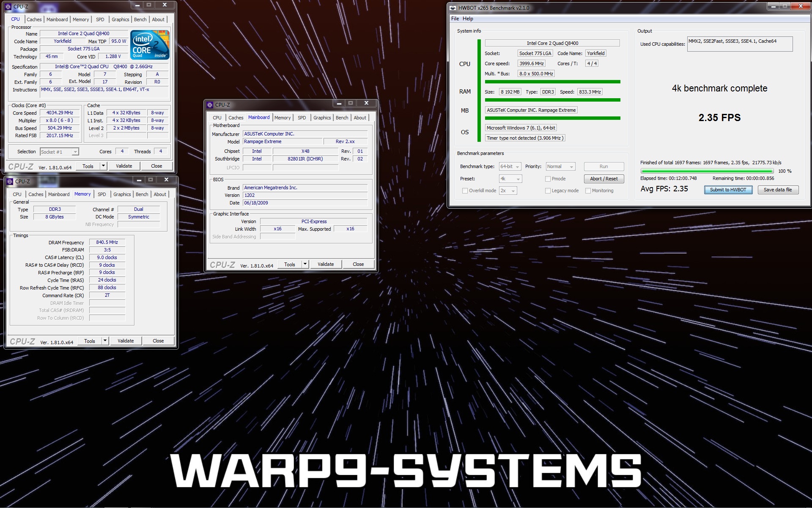Open the Overkill 2x dropdown

508,190
